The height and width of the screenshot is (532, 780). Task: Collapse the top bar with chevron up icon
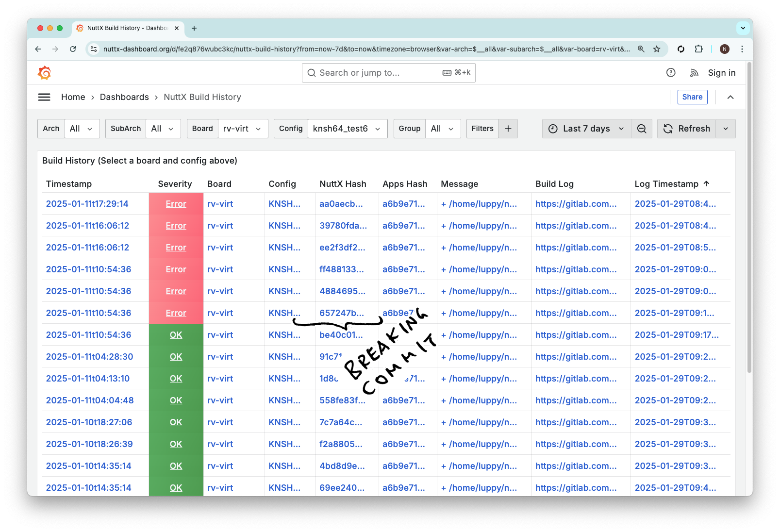[730, 97]
